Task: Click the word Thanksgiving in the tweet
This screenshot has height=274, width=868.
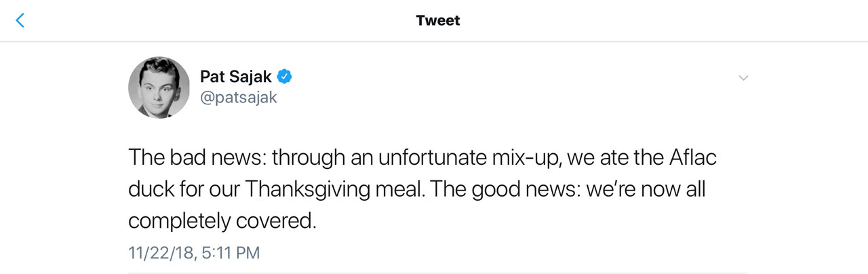Action: (x=309, y=189)
